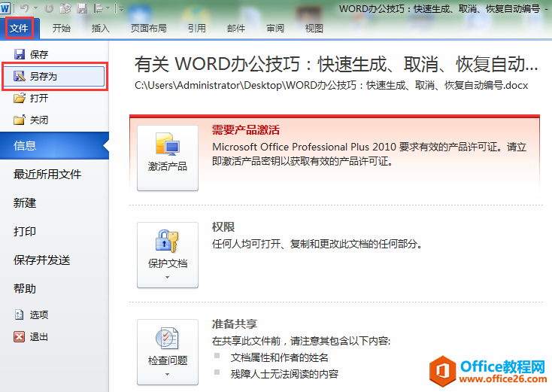Open the 保存并发送 section
The width and height of the screenshot is (552, 392).
pyautogui.click(x=42, y=260)
